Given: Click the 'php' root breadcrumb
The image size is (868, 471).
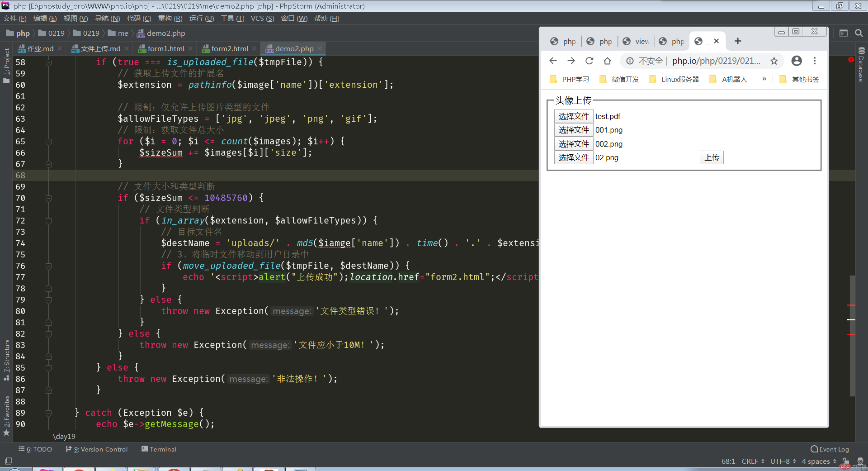Looking at the screenshot, I should click(x=18, y=33).
